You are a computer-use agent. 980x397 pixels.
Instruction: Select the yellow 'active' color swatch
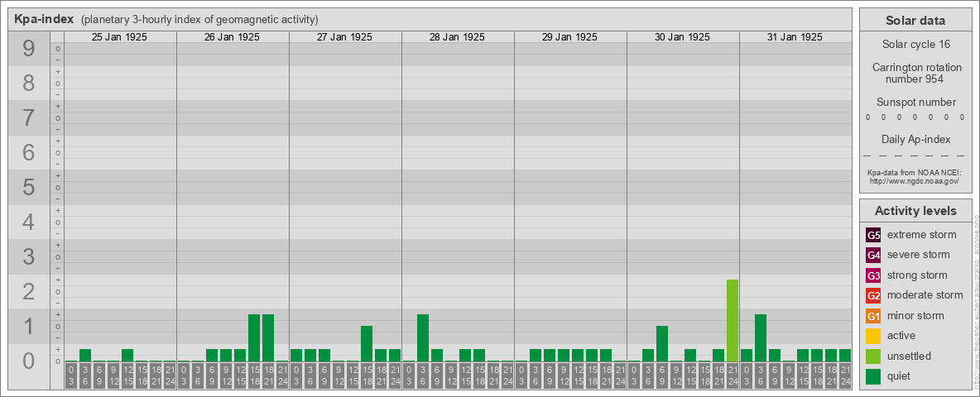pyautogui.click(x=874, y=336)
